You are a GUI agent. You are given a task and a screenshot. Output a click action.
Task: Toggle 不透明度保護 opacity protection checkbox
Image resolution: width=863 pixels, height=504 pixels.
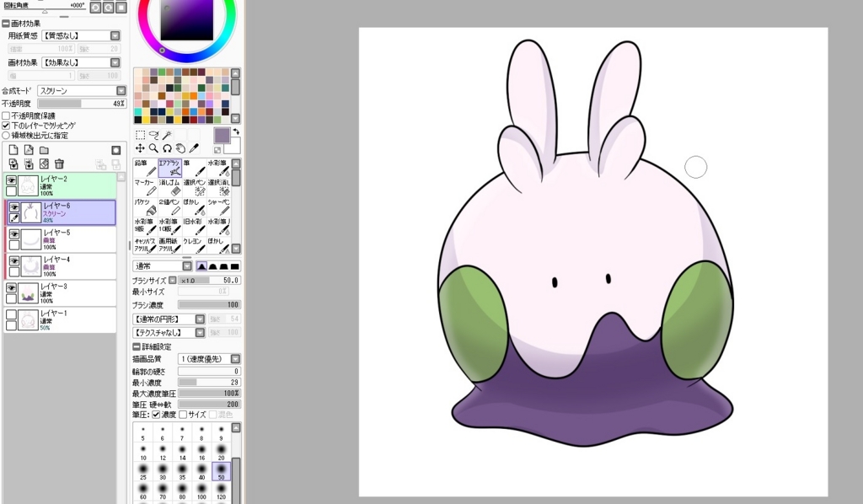click(x=6, y=115)
